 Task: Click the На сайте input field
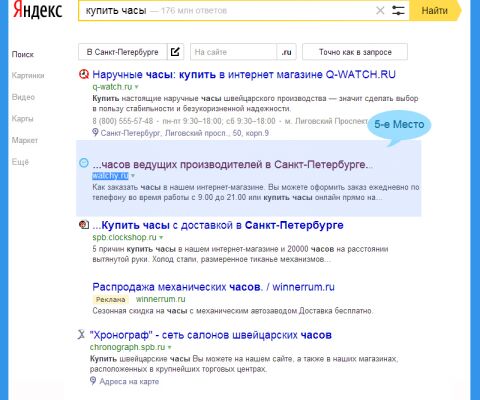pos(233,52)
